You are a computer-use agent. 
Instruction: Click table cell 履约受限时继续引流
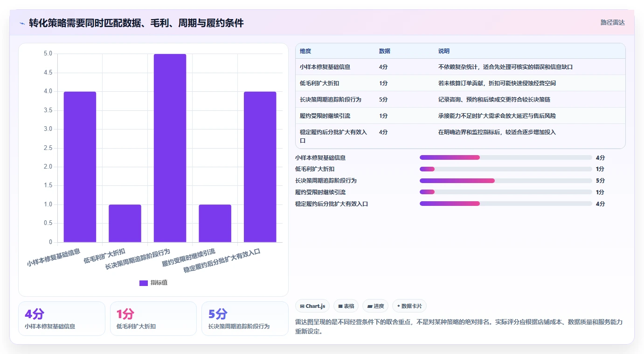click(x=325, y=116)
